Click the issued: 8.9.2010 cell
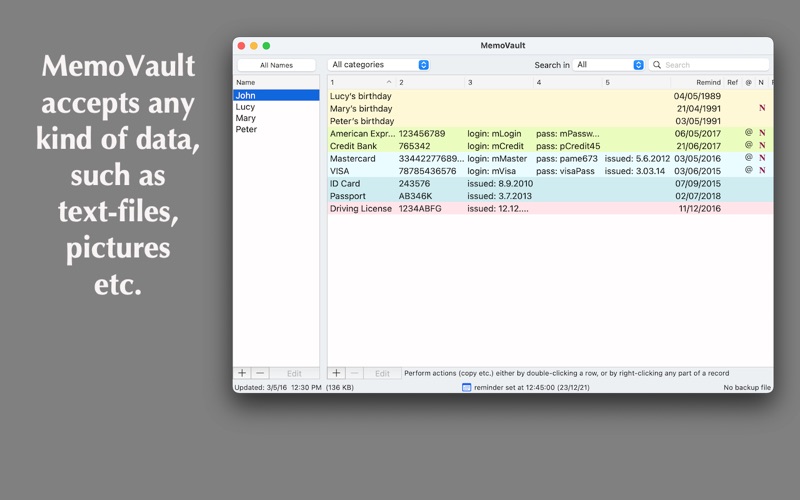The height and width of the screenshot is (500, 800). (x=500, y=183)
